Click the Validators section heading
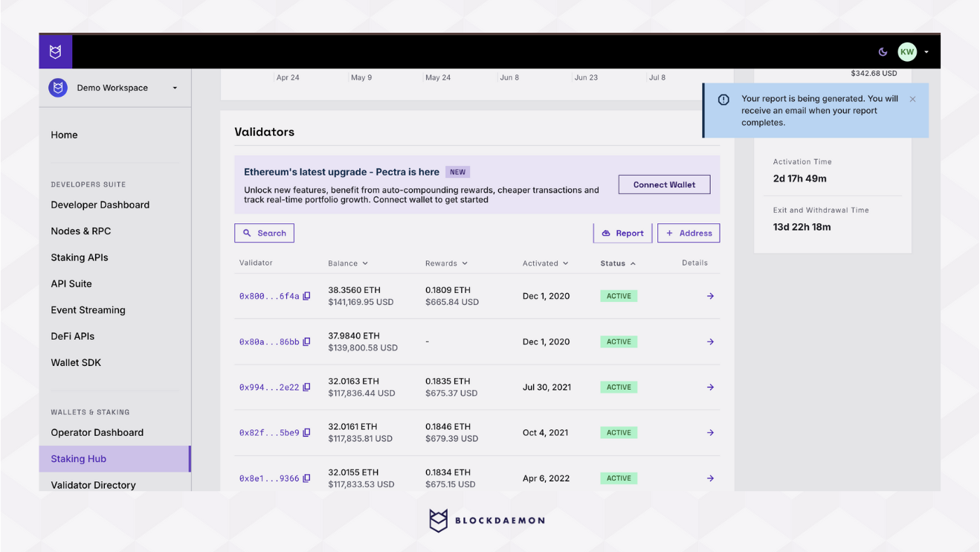980x552 pixels. [x=264, y=132]
